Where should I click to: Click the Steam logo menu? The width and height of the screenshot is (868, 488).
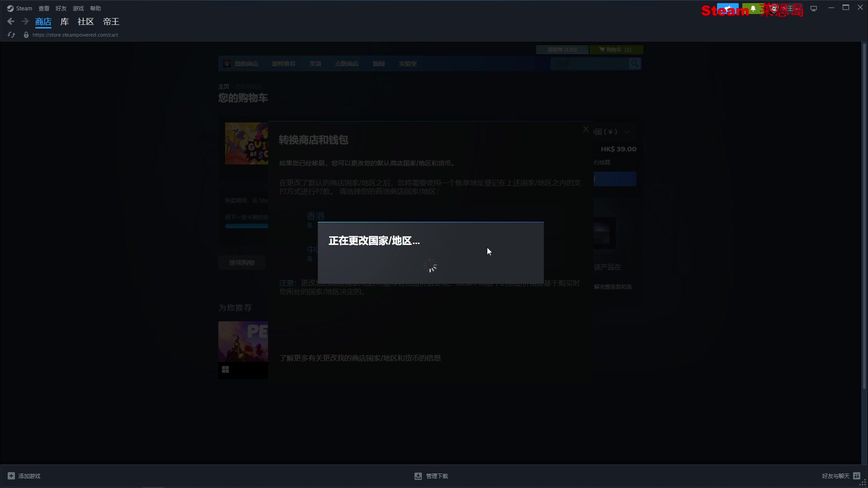19,8
